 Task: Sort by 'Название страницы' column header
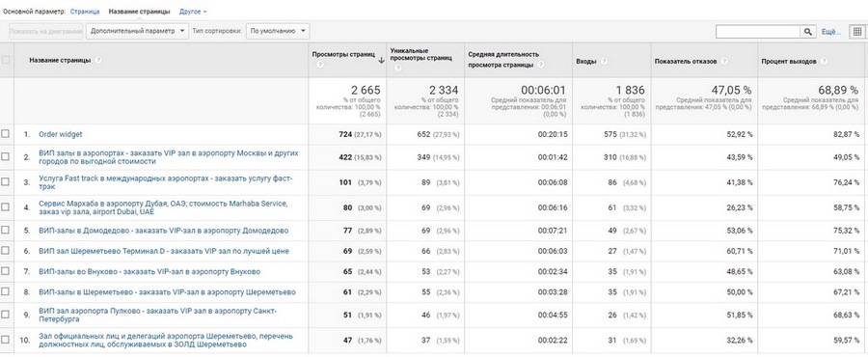click(60, 60)
